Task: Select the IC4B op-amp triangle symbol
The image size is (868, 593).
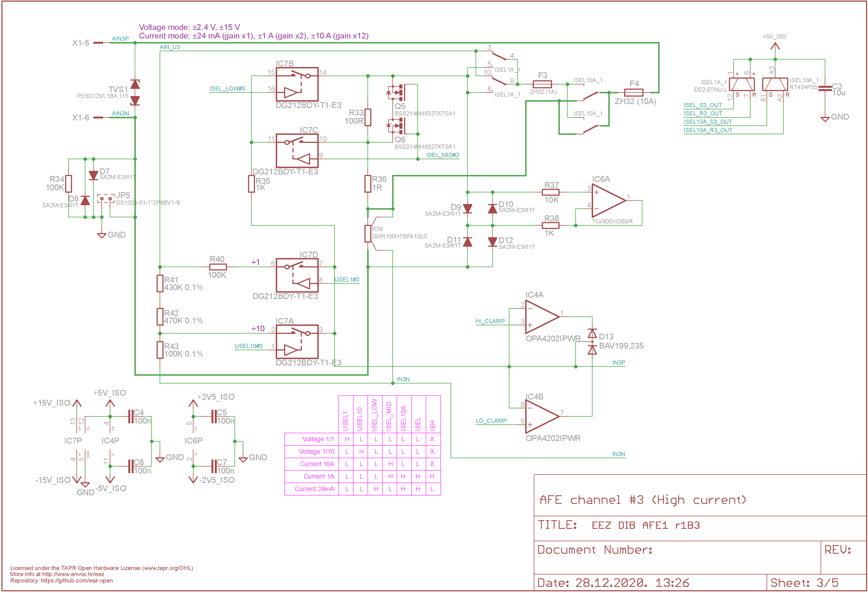Action: [542, 416]
